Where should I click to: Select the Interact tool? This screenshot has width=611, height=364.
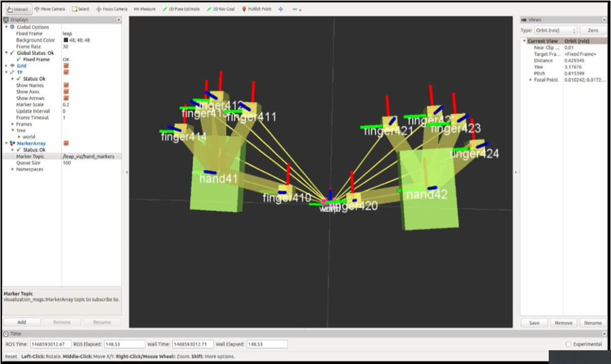[x=17, y=9]
